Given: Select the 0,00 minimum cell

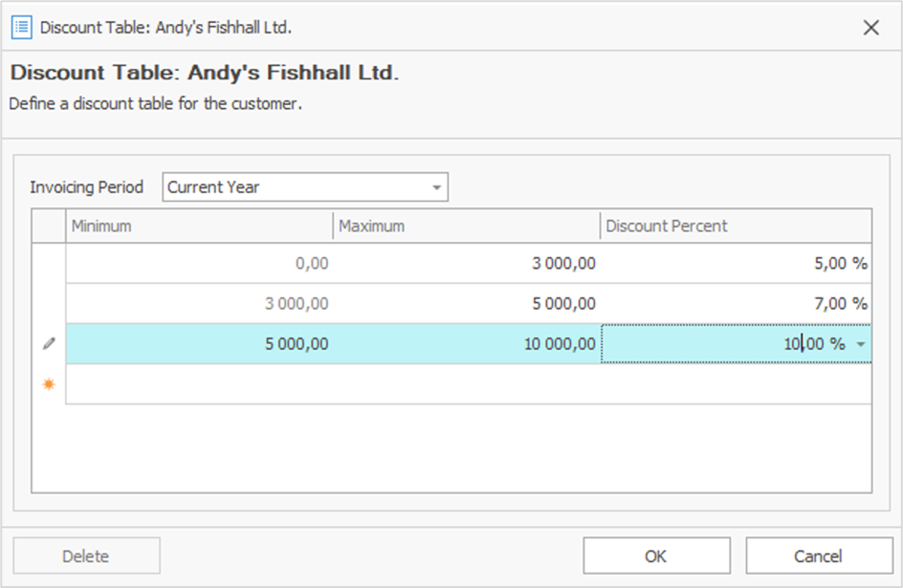Looking at the screenshot, I should coord(199,263).
